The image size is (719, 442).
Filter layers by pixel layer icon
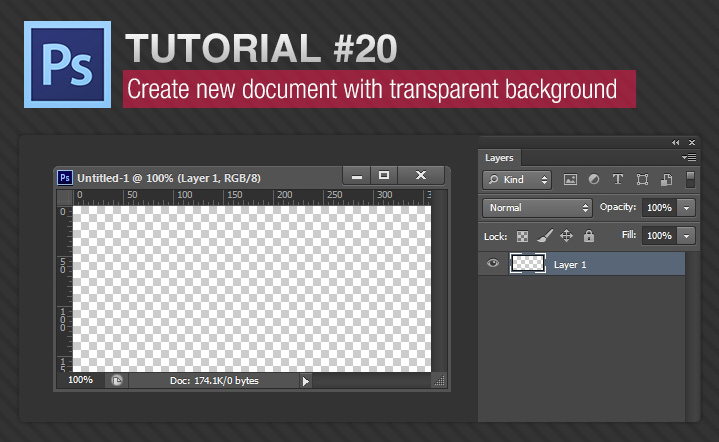(x=570, y=180)
